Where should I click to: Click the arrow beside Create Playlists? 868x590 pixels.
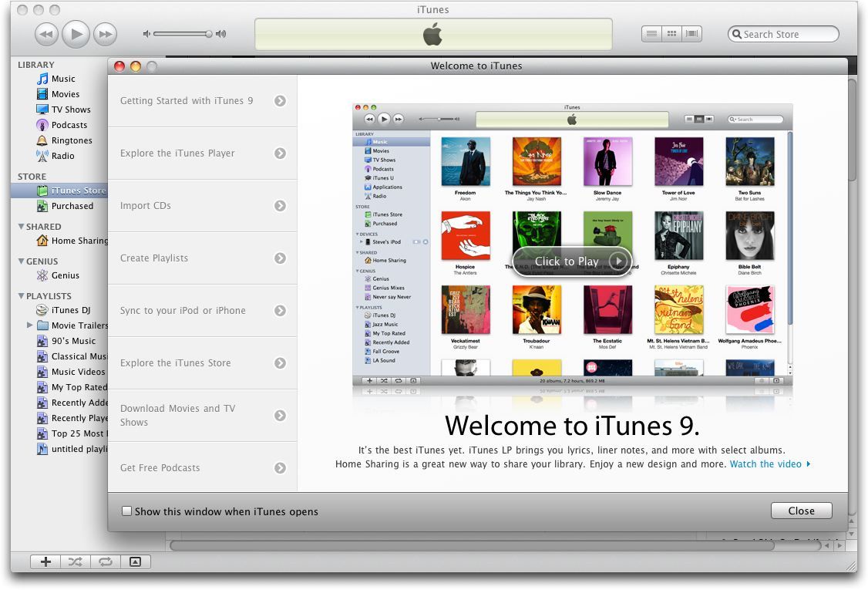click(x=281, y=258)
